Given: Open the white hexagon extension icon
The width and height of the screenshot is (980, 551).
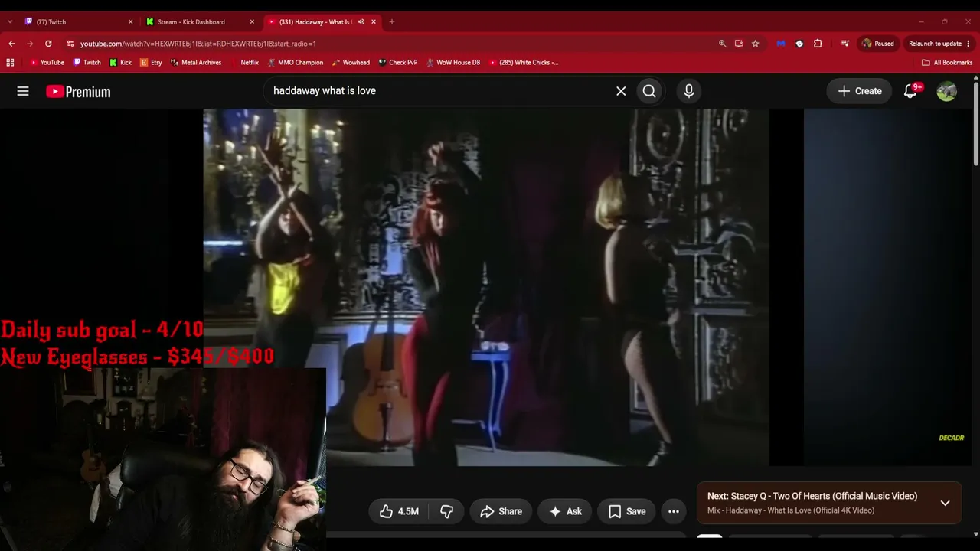Looking at the screenshot, I should tap(799, 44).
